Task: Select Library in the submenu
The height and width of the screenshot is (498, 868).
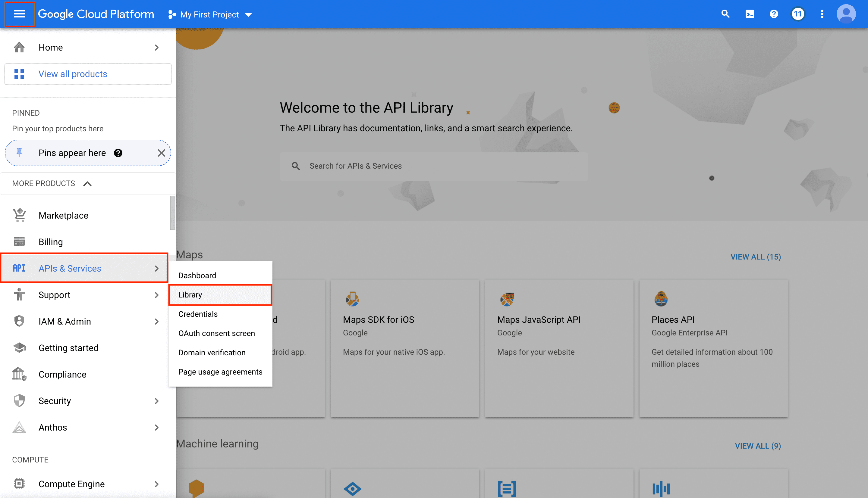Action: point(220,295)
